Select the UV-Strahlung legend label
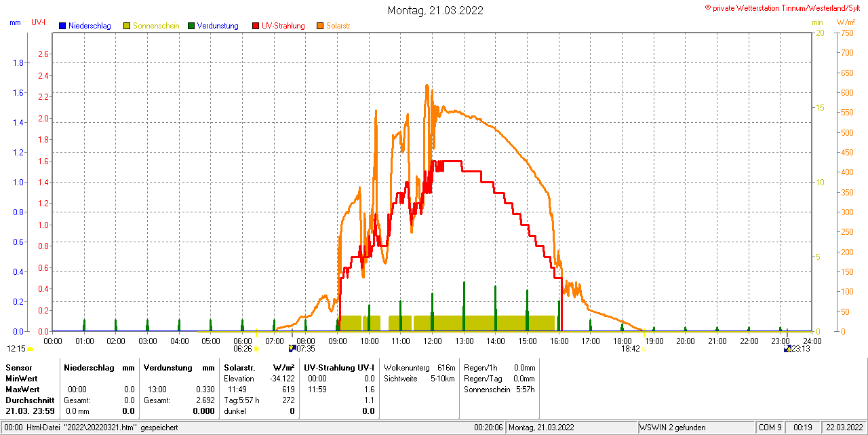The width and height of the screenshot is (868, 435). (283, 26)
